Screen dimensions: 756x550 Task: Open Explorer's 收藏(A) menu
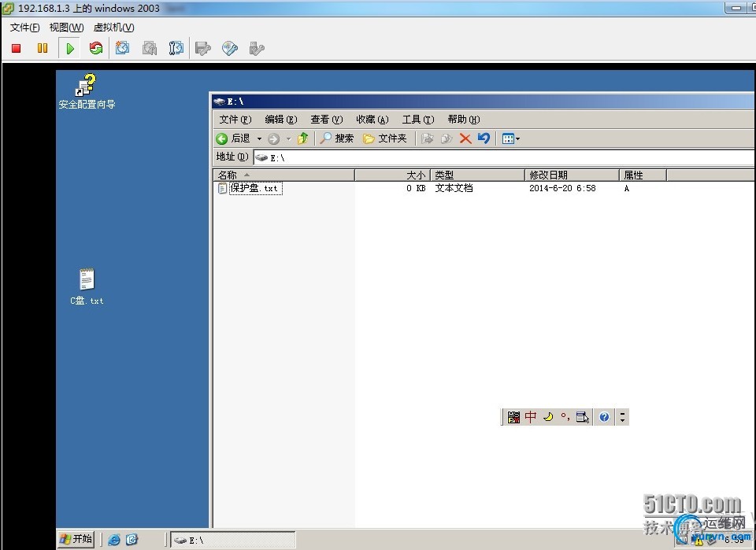(x=372, y=120)
